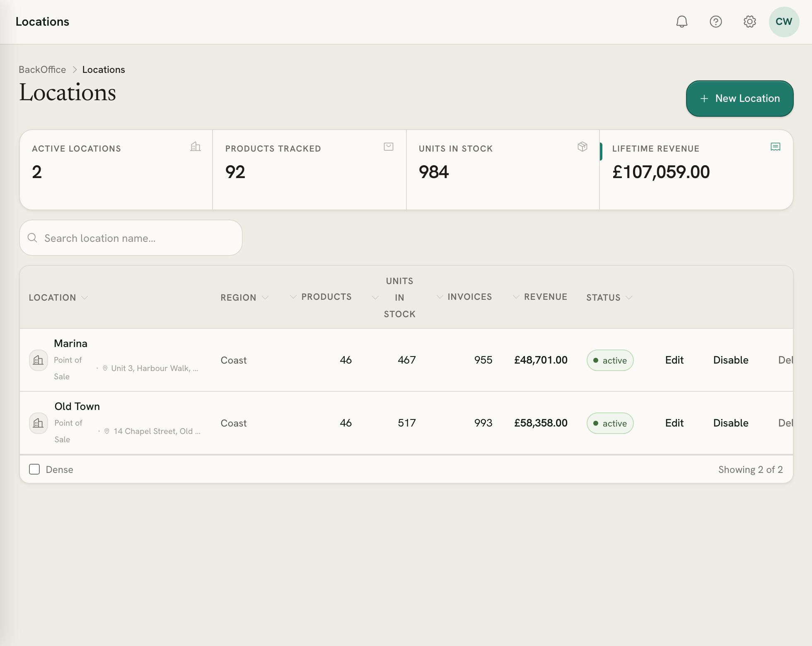Image resolution: width=812 pixels, height=646 pixels.
Task: Sort by the Revenue column chevron
Action: click(516, 296)
